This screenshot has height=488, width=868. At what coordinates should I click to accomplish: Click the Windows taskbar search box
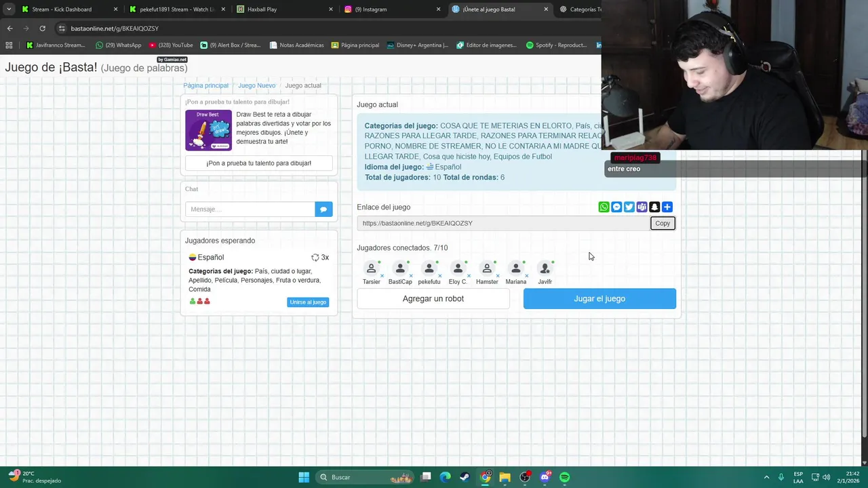tap(366, 477)
